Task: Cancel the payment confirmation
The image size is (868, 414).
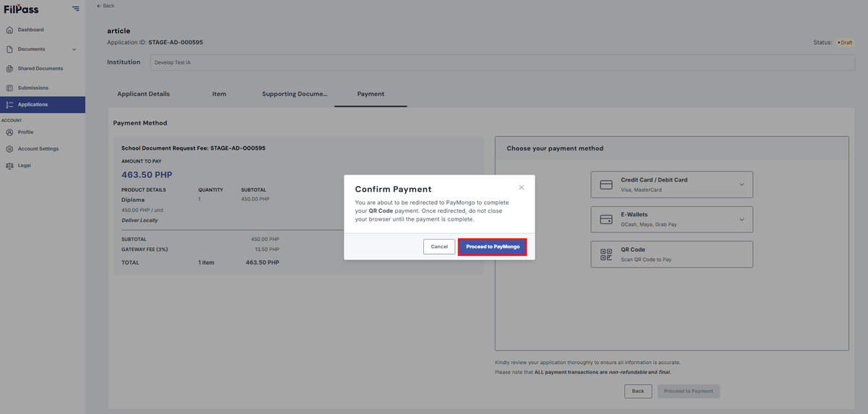Action: (439, 247)
